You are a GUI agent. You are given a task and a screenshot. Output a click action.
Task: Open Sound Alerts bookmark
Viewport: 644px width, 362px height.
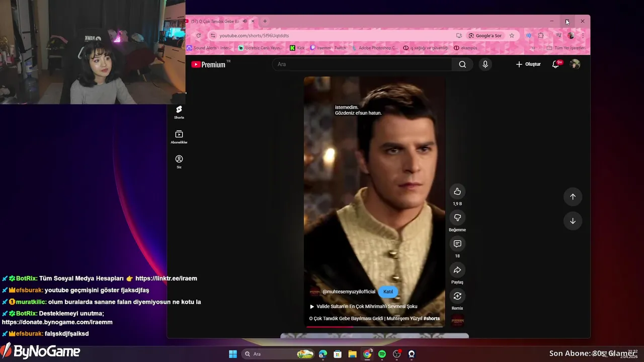[209, 48]
